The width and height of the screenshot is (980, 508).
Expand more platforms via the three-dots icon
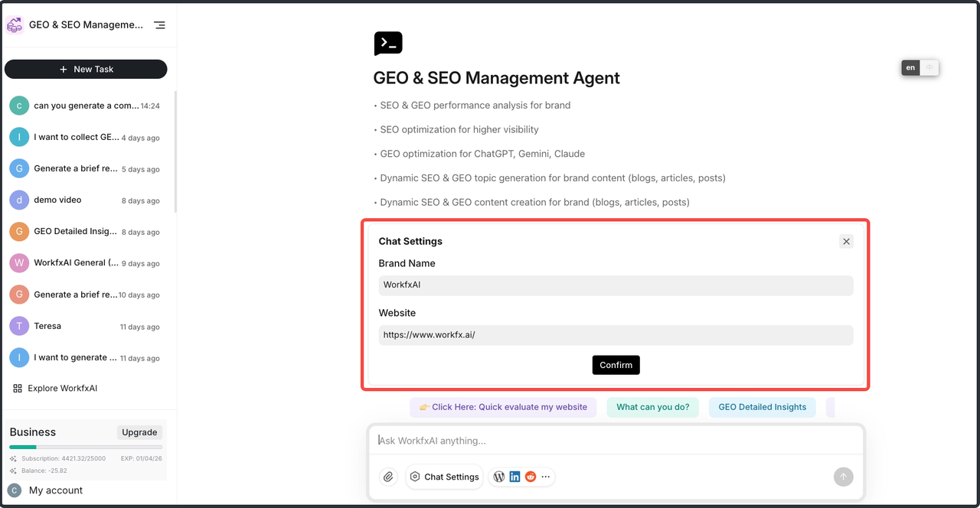[x=546, y=477]
